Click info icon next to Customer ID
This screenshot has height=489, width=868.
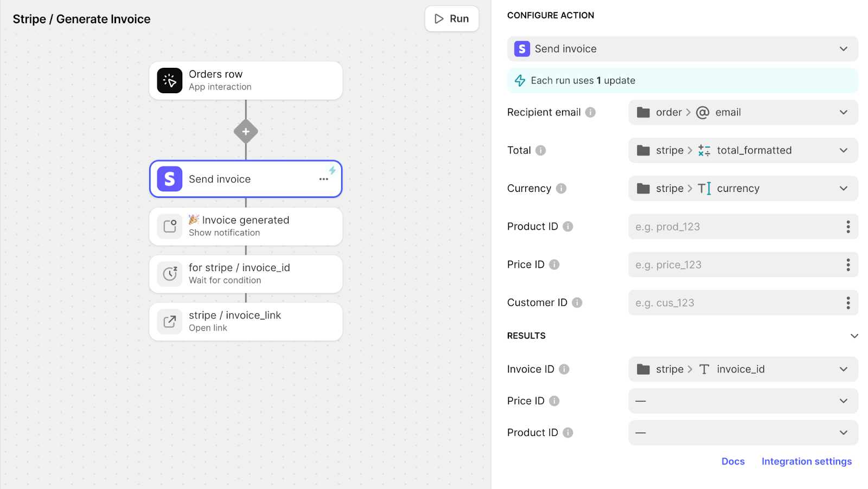click(x=577, y=303)
